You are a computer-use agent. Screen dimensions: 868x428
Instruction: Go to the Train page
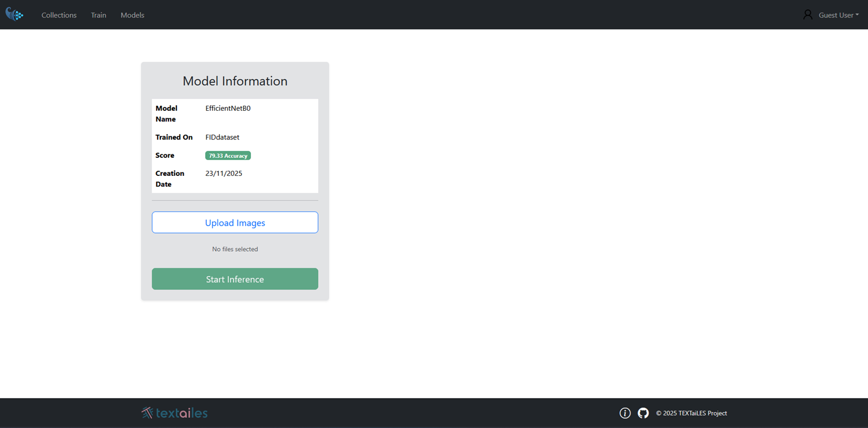[98, 15]
